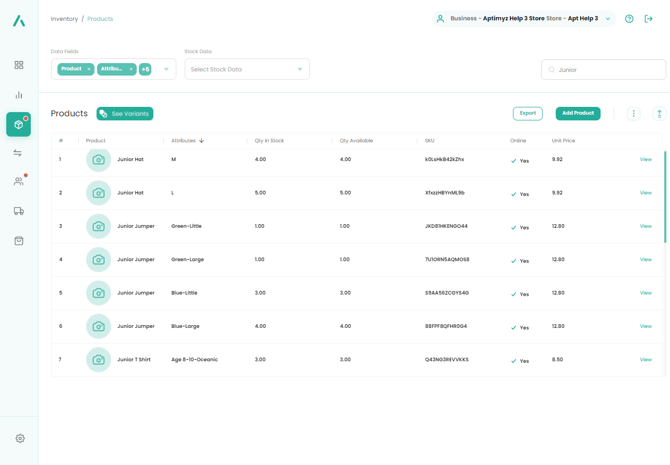The height and width of the screenshot is (465, 670).
Task: Open the customers people icon in sidebar
Action: point(18,181)
